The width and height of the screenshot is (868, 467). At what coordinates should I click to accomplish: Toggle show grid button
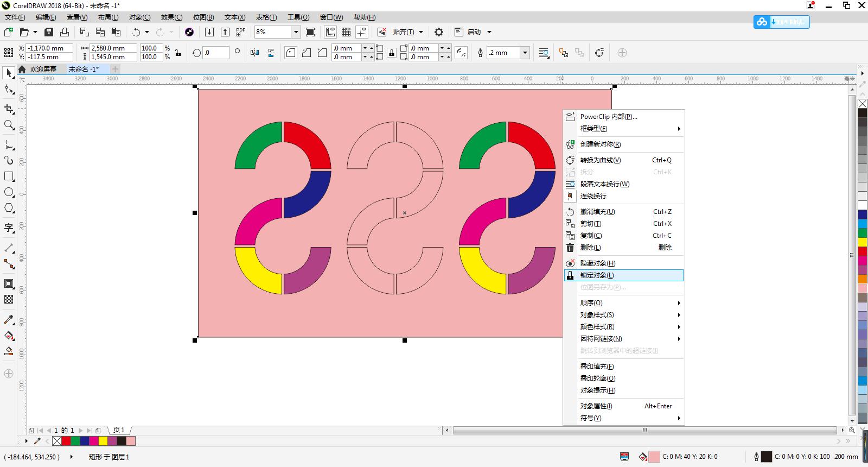point(346,32)
